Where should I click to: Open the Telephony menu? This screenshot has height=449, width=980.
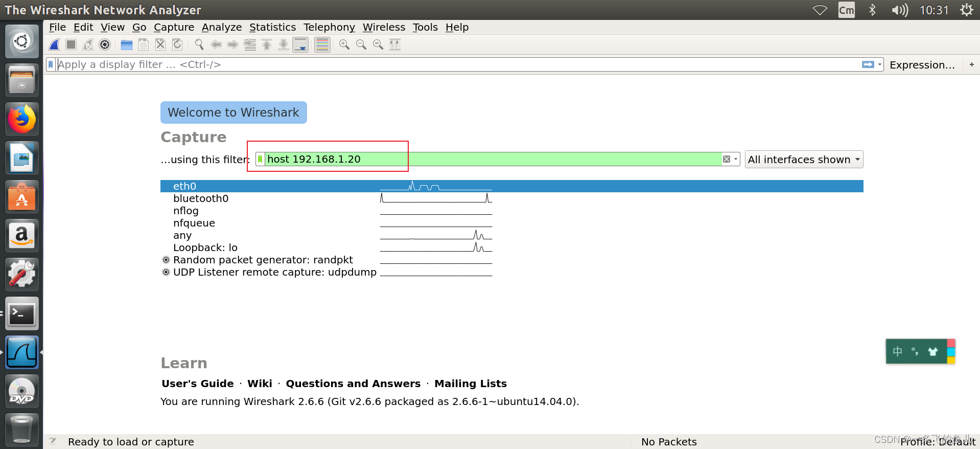point(329,27)
